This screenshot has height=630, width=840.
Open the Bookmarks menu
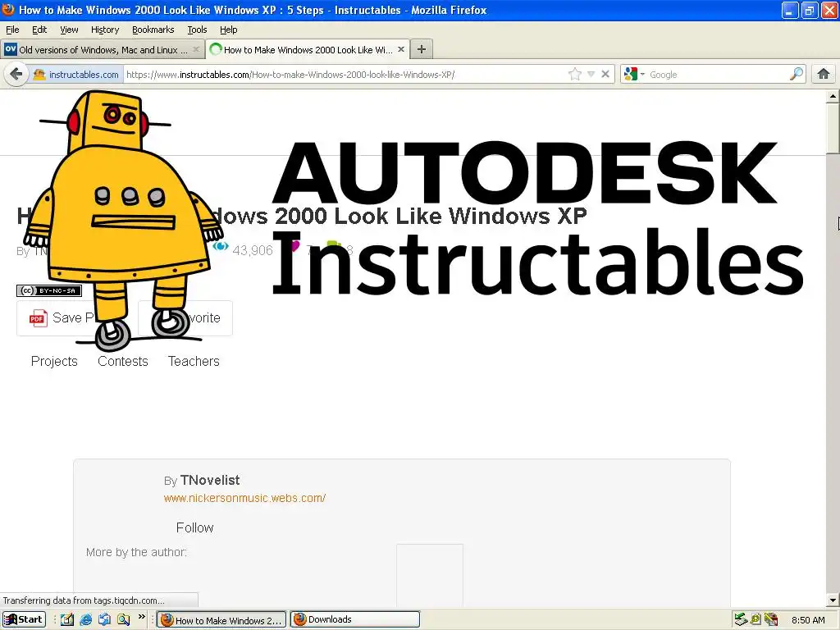pyautogui.click(x=153, y=30)
